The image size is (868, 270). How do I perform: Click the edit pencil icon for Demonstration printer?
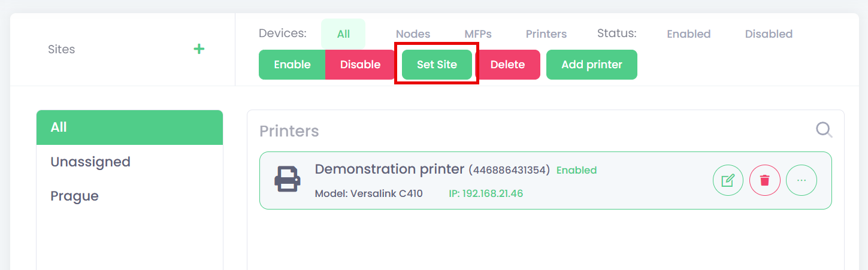(728, 180)
